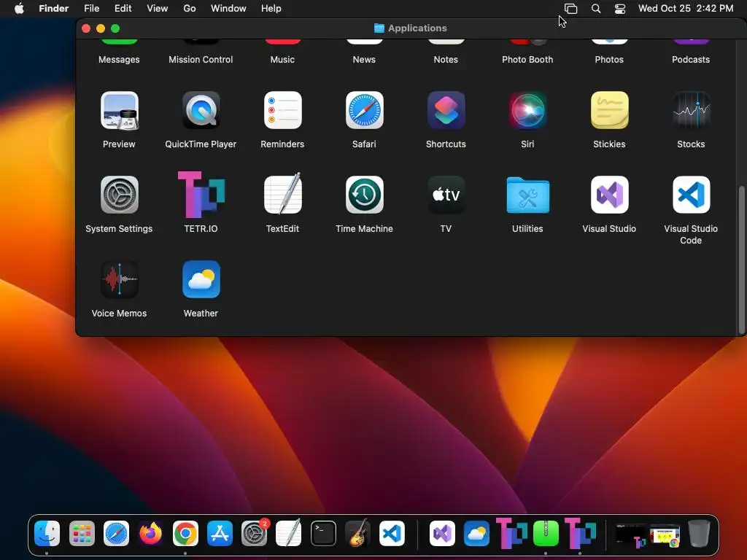Open the Go menu
This screenshot has width=747, height=560.
point(190,9)
